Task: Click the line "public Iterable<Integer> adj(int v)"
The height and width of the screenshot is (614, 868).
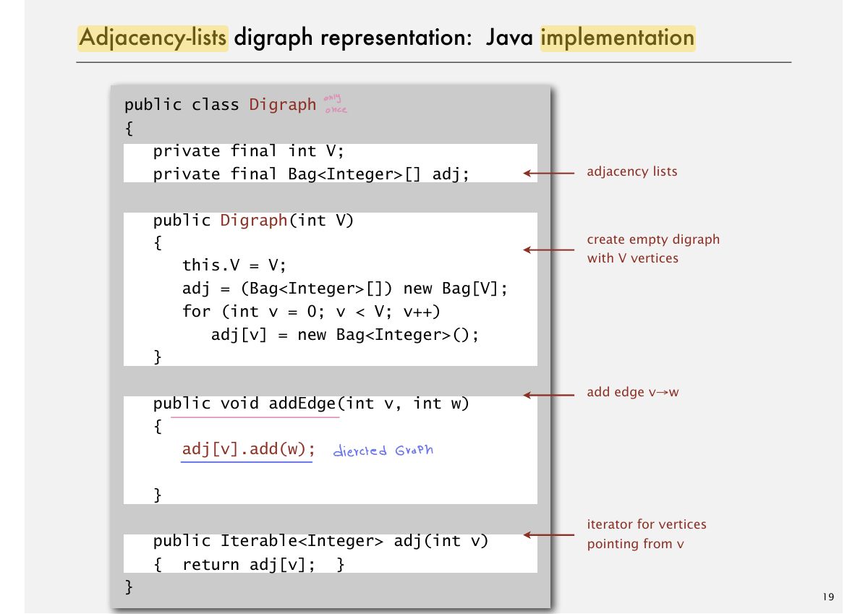Action: 320,541
